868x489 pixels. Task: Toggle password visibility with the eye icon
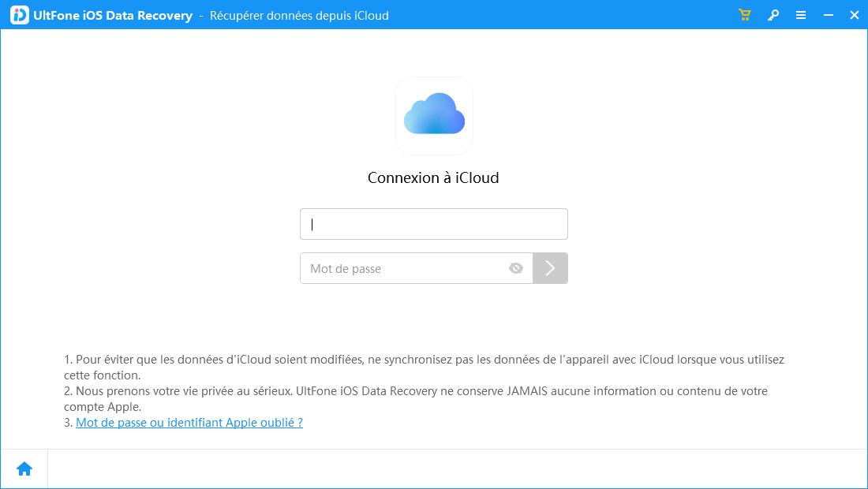tap(516, 268)
